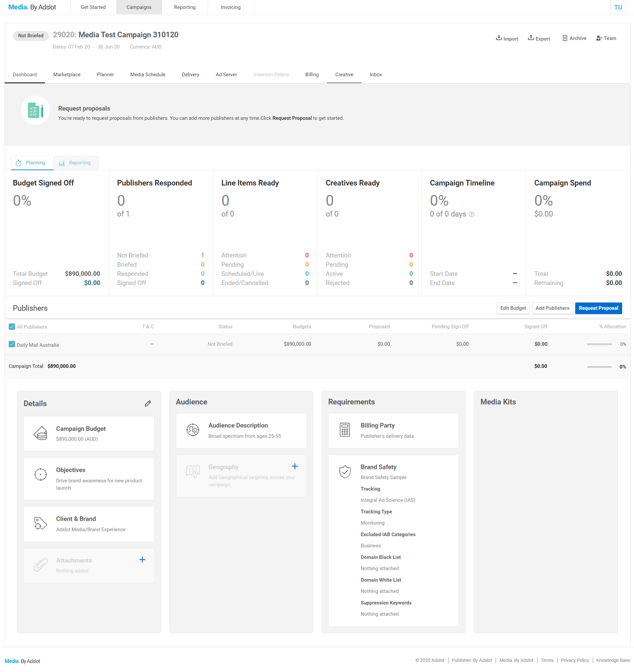Click the Daily Mail Australia publisher name
The image size is (634, 672).
coord(38,345)
